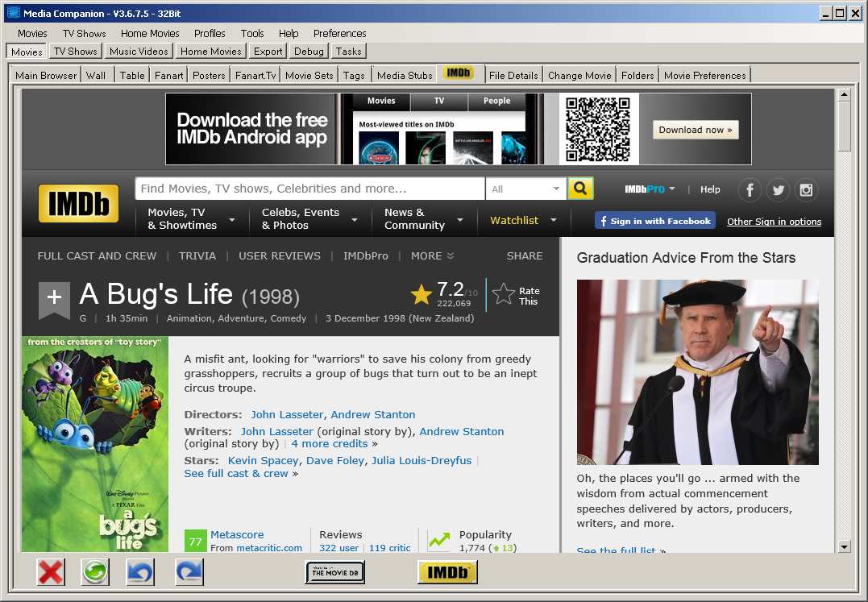The image size is (868, 602).
Task: Open the Tools menu
Action: coord(252,33)
